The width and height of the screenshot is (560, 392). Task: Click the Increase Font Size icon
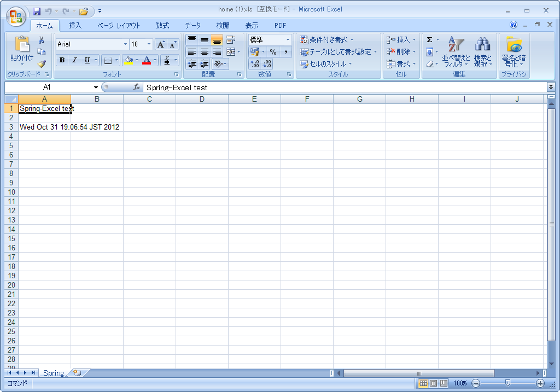point(161,44)
